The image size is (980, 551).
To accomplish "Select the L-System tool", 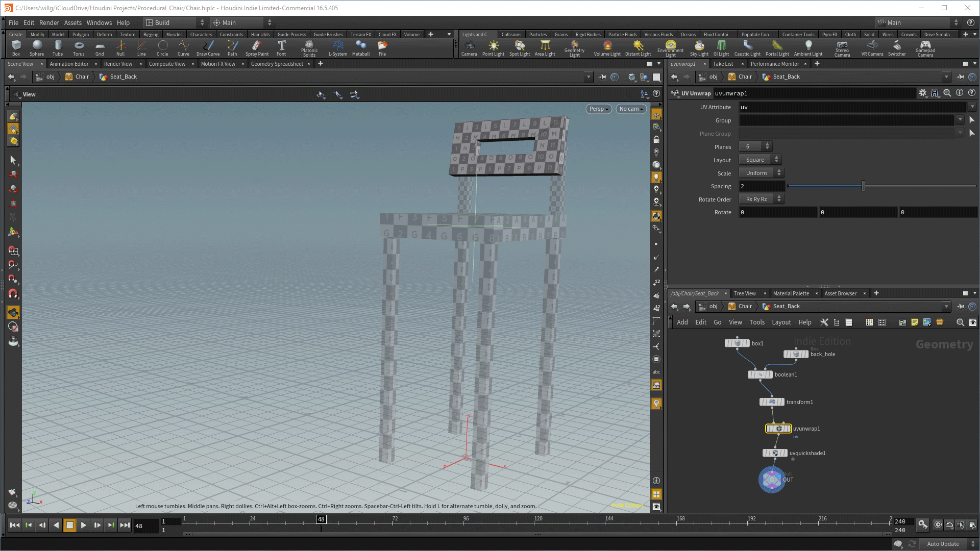I will coord(338,48).
